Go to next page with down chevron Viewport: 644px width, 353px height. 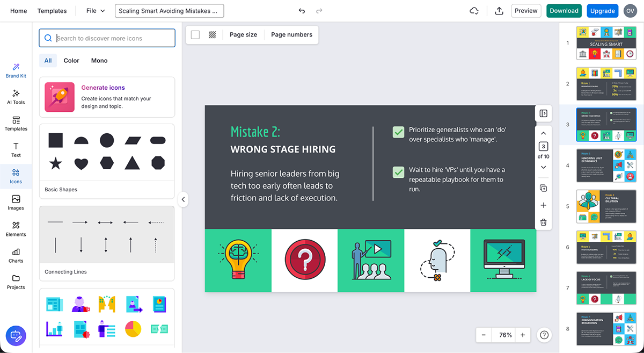pos(543,167)
